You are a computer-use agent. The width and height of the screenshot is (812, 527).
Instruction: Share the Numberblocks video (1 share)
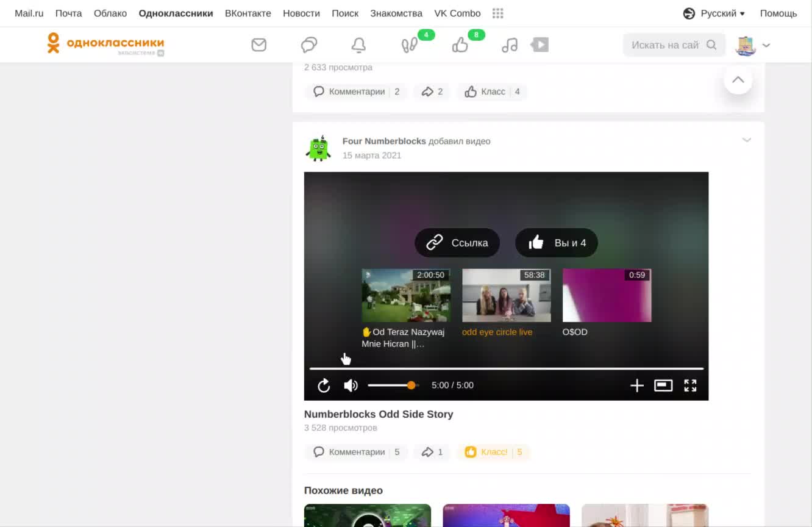pos(432,452)
